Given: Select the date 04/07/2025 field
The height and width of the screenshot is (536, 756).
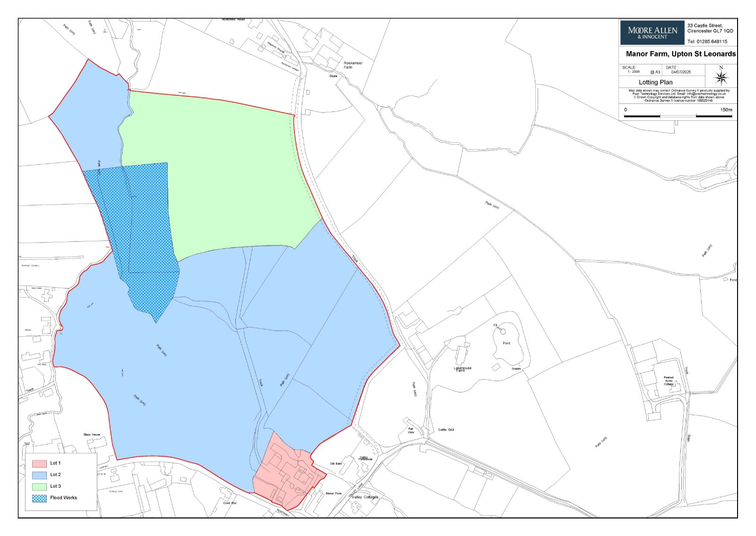Looking at the screenshot, I should [x=681, y=72].
